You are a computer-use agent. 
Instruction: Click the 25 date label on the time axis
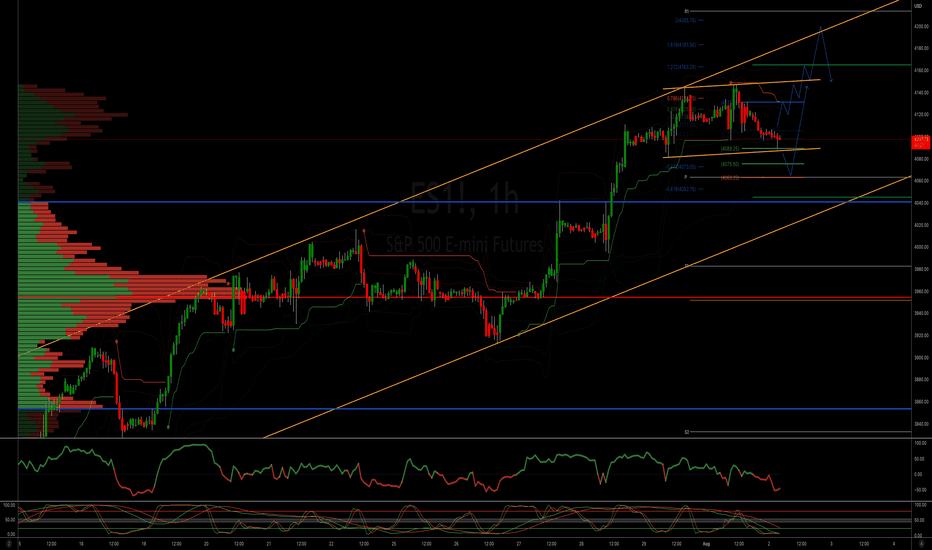tap(393, 544)
